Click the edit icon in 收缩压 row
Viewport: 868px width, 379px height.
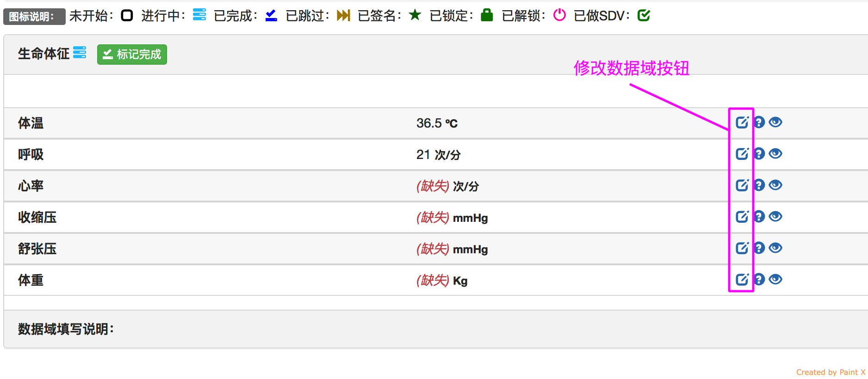pos(742,217)
